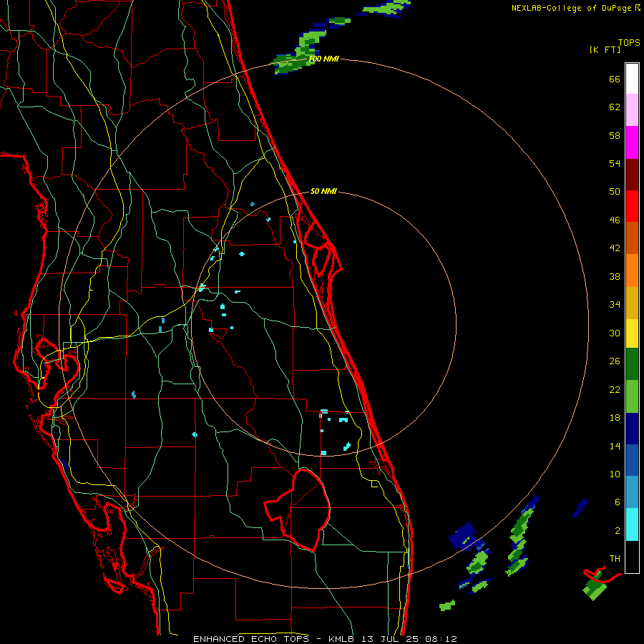This screenshot has width=644, height=644.
Task: Click the '46' legend value
Action: [x=615, y=220]
